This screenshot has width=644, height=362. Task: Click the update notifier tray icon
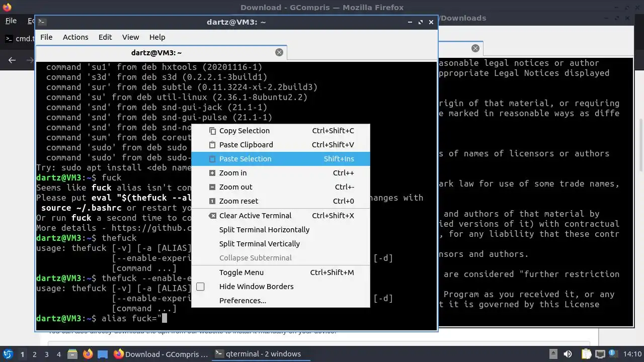[613, 354]
